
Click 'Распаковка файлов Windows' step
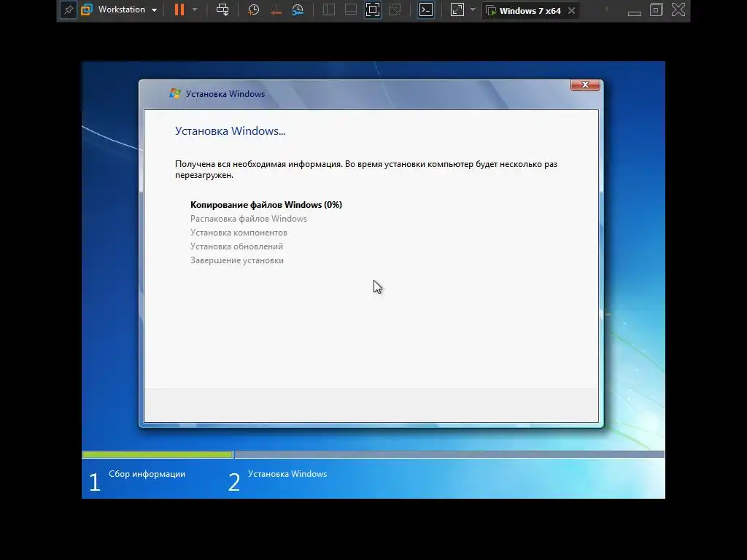coord(249,219)
